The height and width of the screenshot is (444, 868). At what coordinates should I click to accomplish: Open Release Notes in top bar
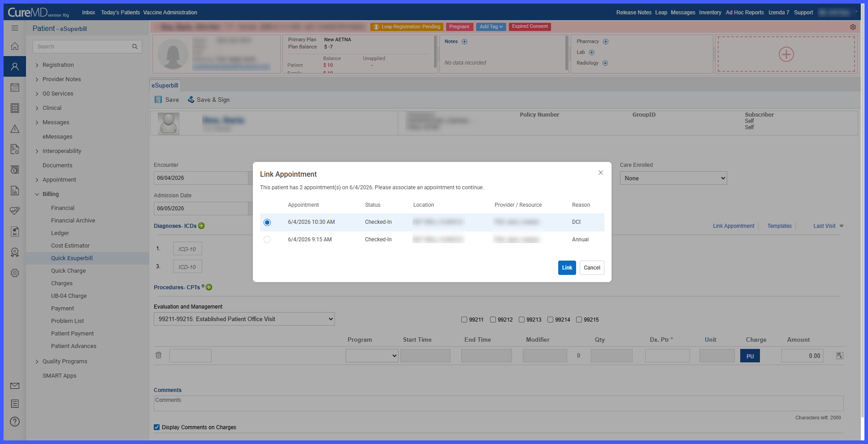pyautogui.click(x=634, y=13)
